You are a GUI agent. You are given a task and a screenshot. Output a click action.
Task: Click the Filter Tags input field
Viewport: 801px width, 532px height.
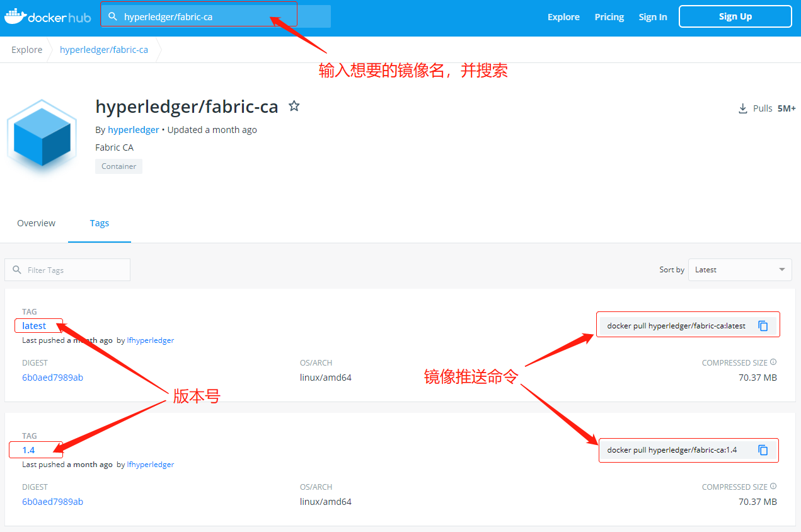[67, 270]
